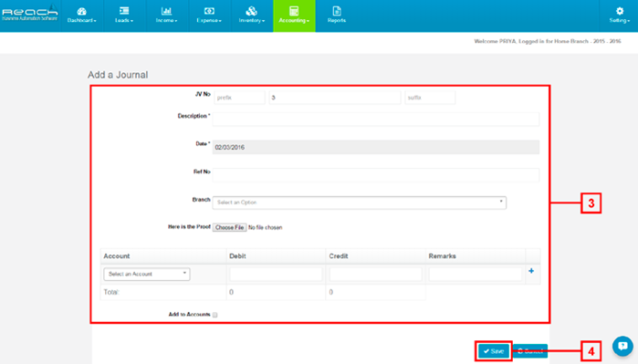Screen dimensions: 638x364
Task: Click the Debit amount field
Action: [x=276, y=274]
